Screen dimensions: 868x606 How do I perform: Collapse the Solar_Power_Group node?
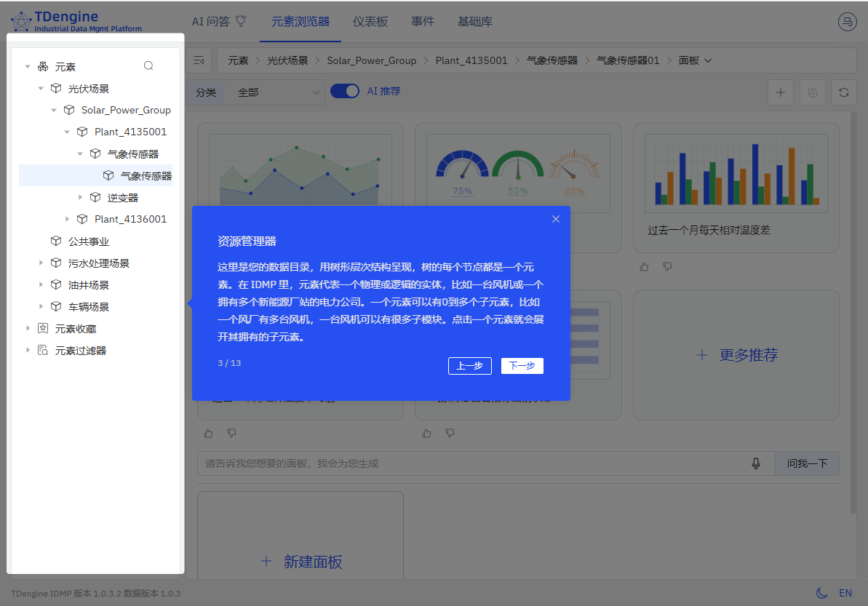(x=54, y=110)
